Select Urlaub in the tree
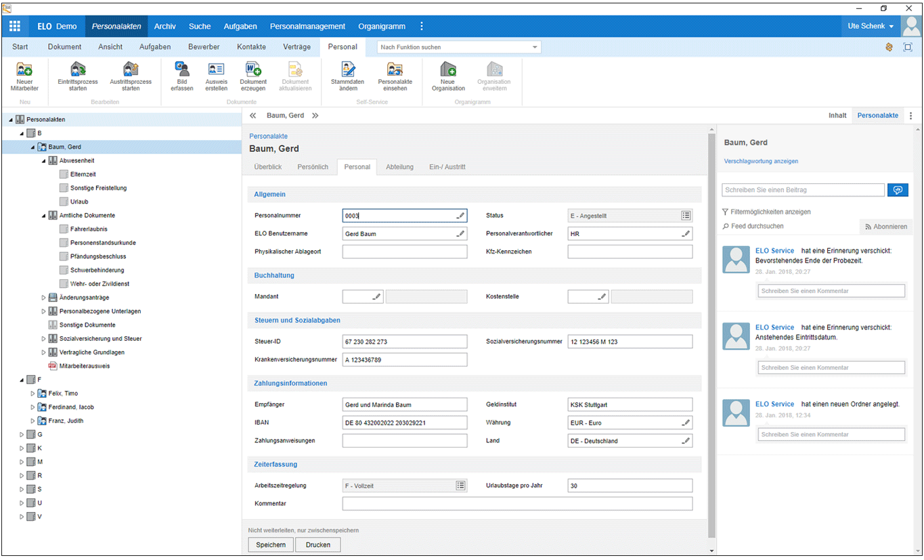 79,202
